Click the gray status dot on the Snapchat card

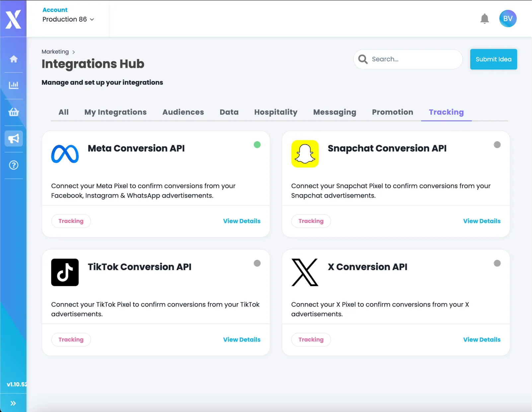[497, 145]
